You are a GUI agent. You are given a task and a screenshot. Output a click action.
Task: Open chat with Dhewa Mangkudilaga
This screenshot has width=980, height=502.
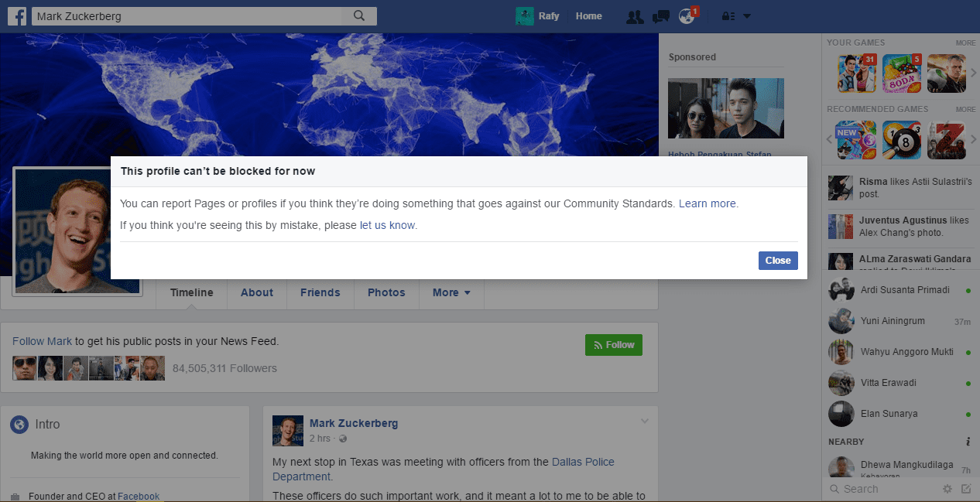(900, 466)
